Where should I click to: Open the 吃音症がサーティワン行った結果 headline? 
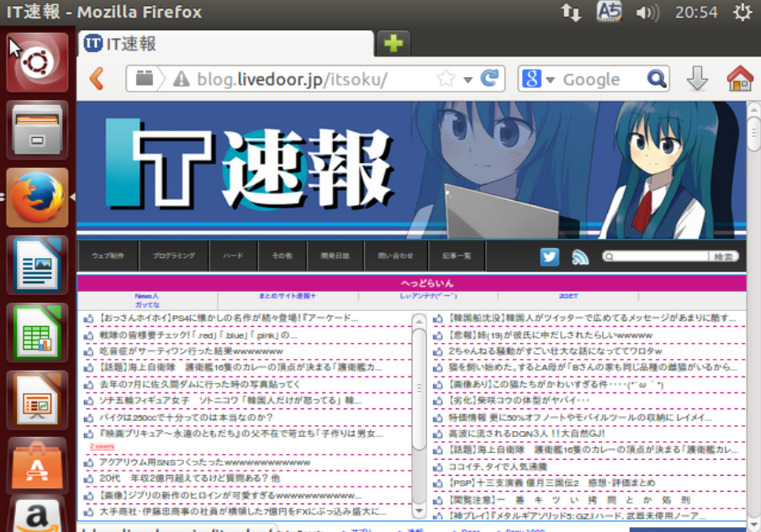click(x=191, y=351)
